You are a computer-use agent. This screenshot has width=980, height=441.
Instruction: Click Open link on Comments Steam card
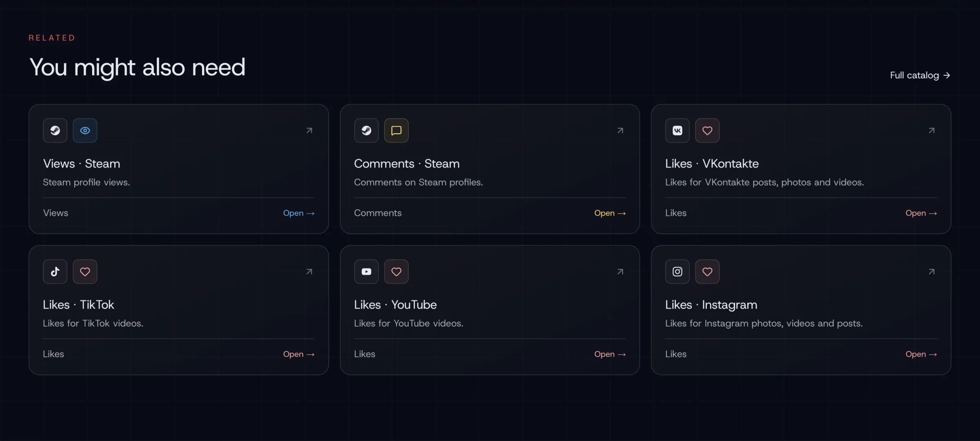610,213
